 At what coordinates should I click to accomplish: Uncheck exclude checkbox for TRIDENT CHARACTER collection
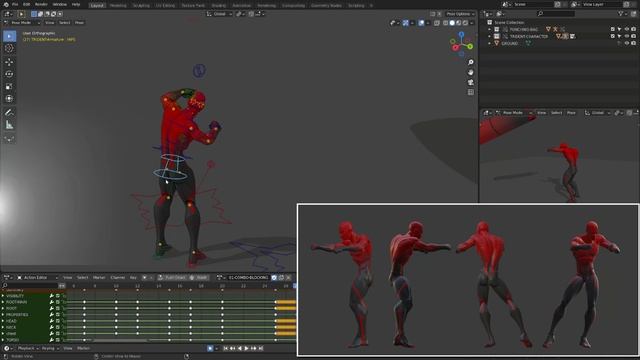coord(613,36)
